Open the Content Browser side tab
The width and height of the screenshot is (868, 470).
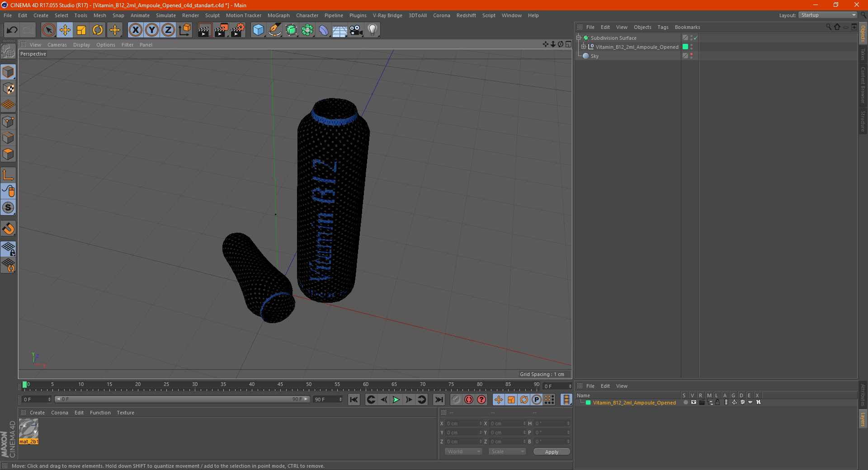pyautogui.click(x=863, y=85)
